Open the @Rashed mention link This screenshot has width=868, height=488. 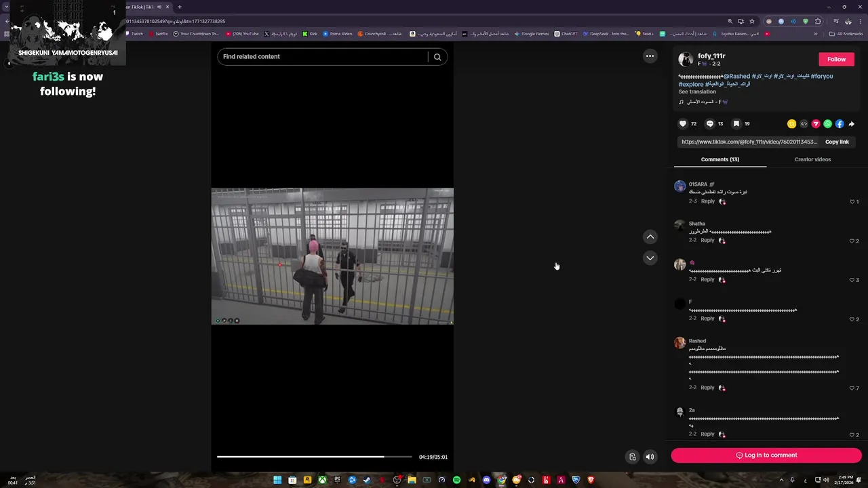point(736,77)
